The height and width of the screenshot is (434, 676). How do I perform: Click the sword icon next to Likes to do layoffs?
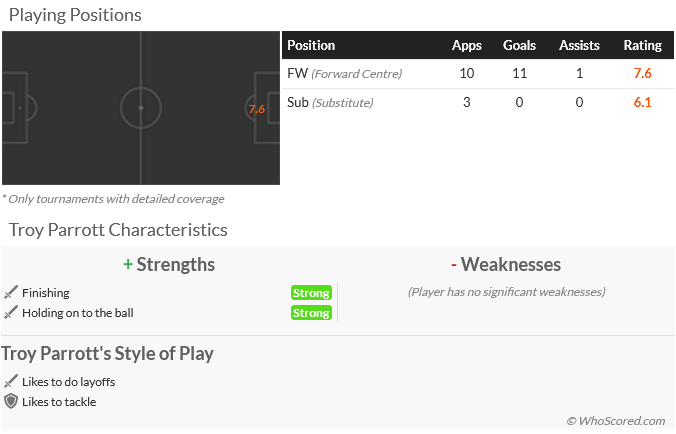(11, 381)
